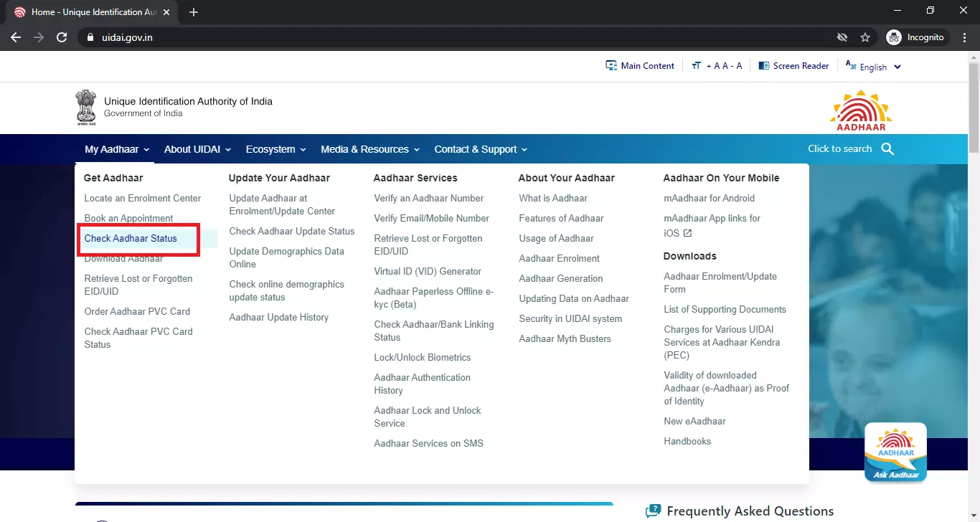The height and width of the screenshot is (522, 980).
Task: Open What is Aadhaar
Action: 553,198
